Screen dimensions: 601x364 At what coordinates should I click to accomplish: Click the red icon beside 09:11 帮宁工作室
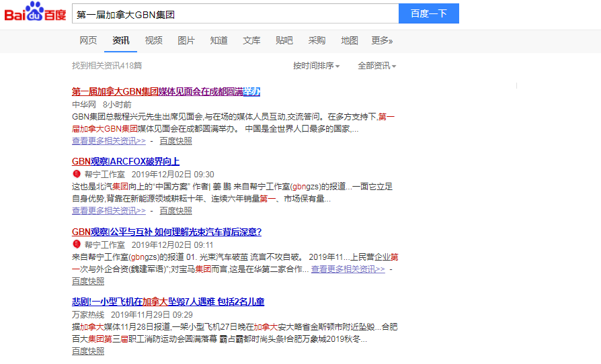point(76,245)
